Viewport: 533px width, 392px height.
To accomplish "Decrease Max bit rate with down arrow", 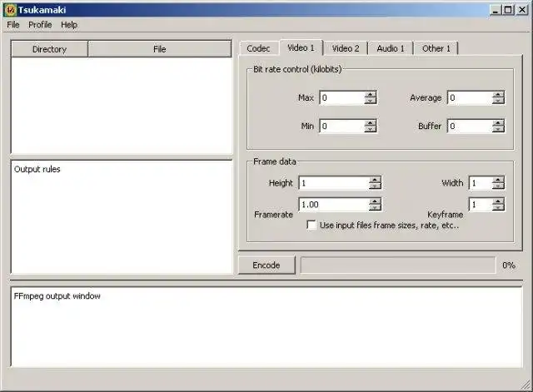I will pyautogui.click(x=371, y=101).
